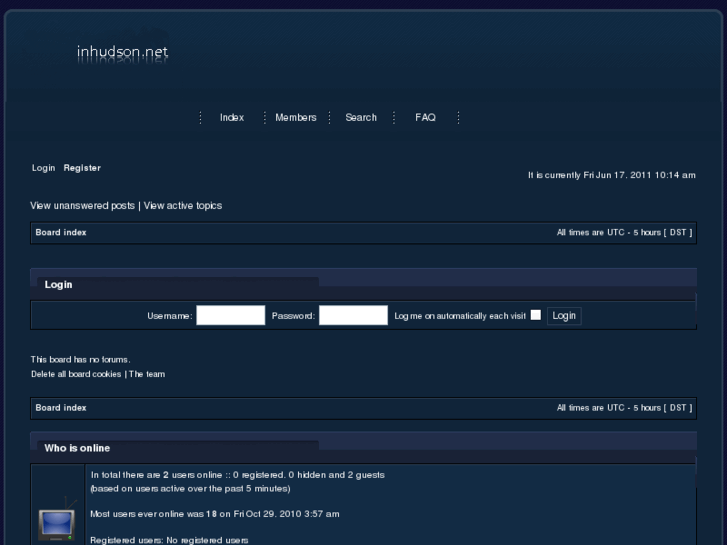Click the upper 'All times are UTC - 5 hours' text

click(624, 232)
